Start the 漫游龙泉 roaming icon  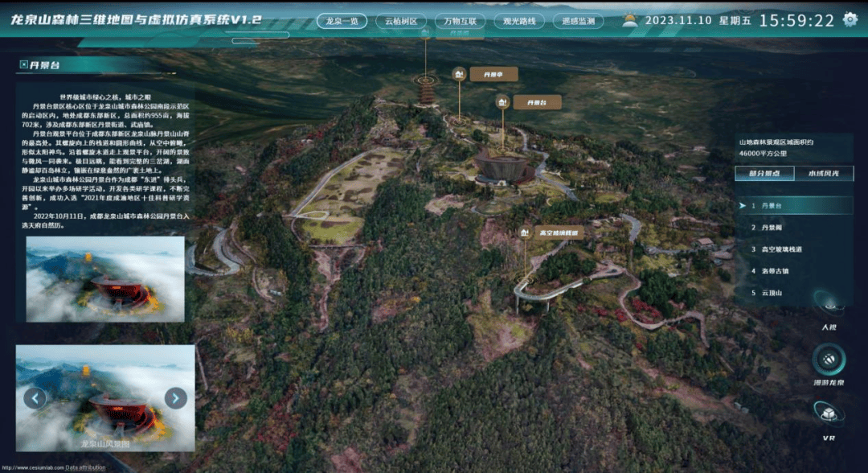coord(829,359)
